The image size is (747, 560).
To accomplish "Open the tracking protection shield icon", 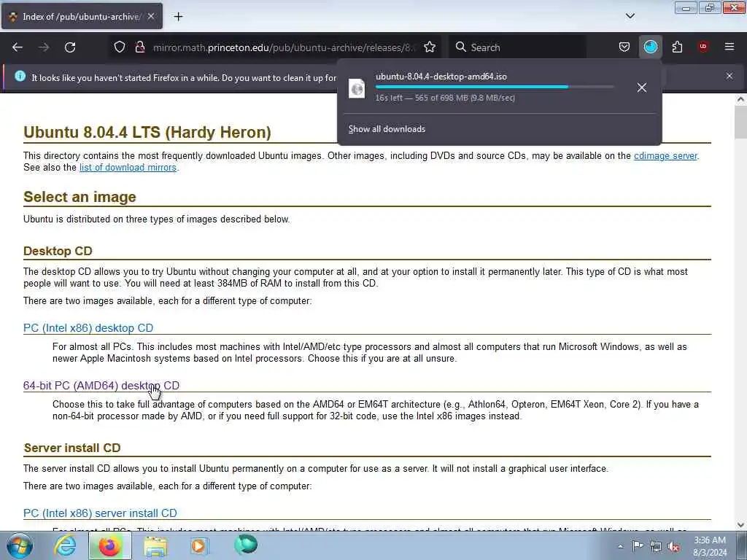I will tap(120, 47).
